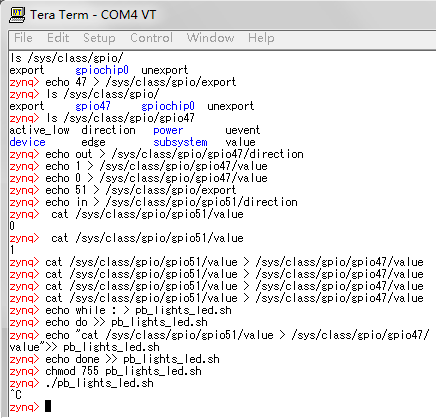Screen dimensions: 436x418
Task: Click the 'uevent' file entry
Action: point(243,130)
